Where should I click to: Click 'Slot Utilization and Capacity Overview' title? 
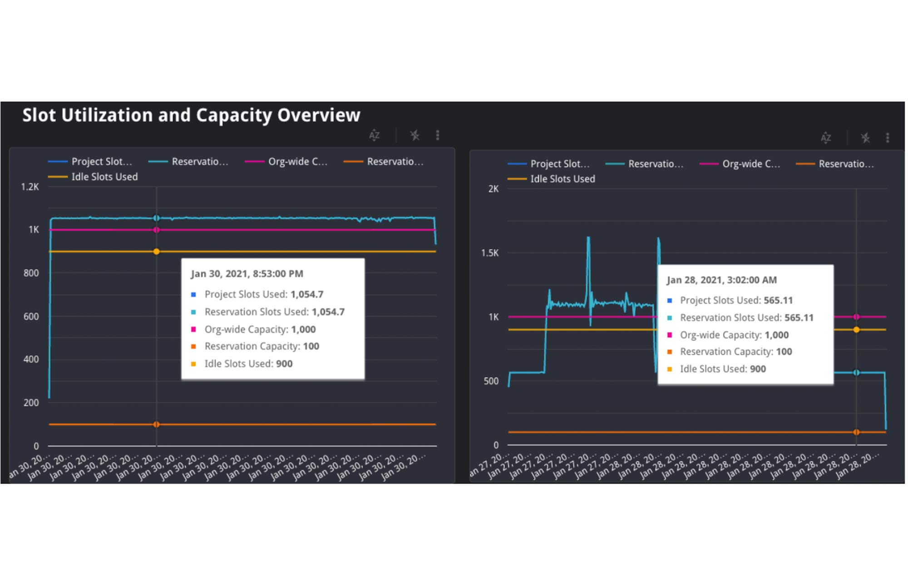(191, 115)
